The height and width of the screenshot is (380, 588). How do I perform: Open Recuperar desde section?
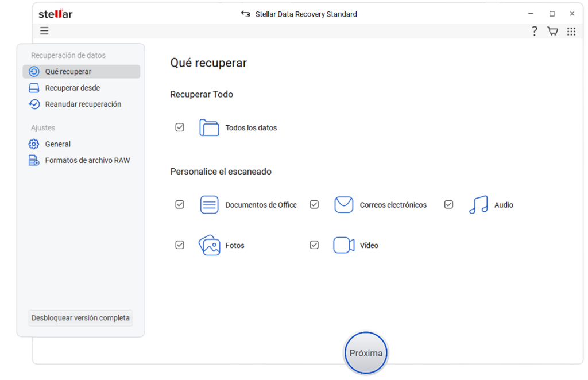82,88
